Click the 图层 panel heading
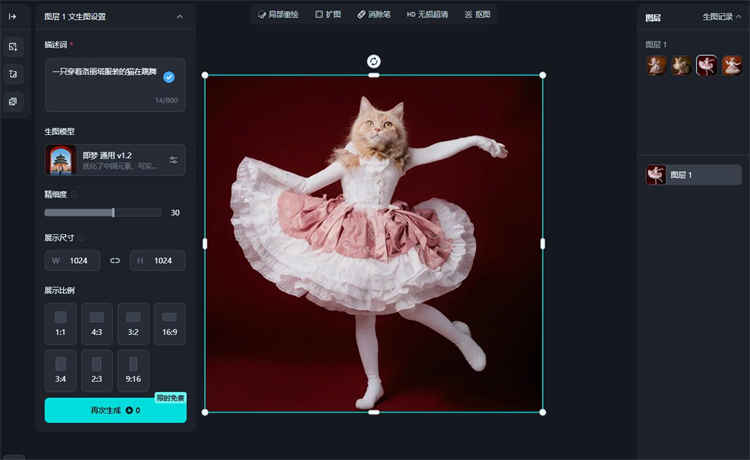 coord(653,18)
